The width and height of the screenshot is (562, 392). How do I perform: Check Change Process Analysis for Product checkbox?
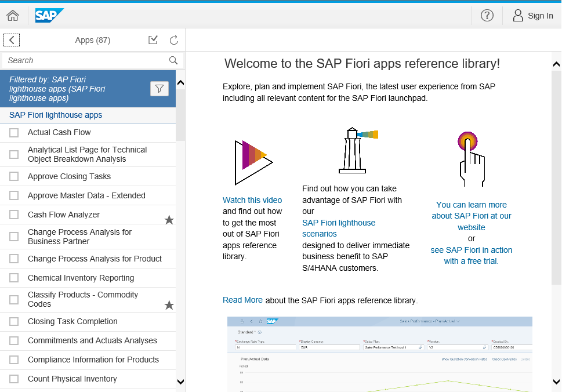click(x=14, y=259)
